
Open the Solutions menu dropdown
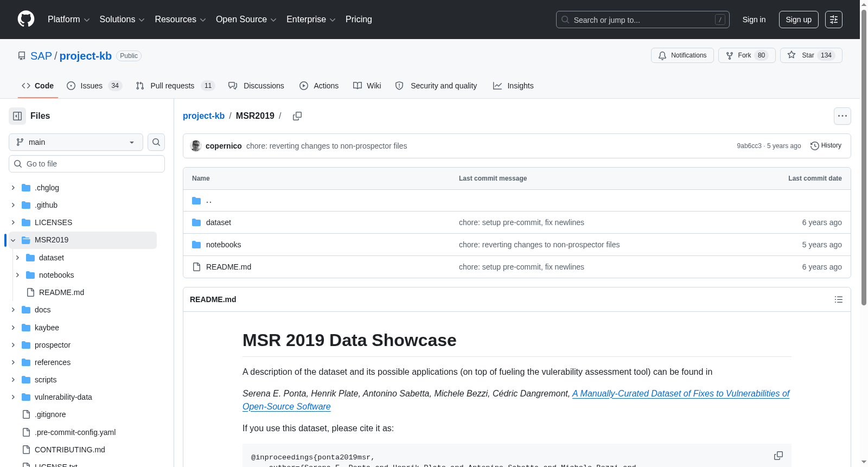click(x=122, y=20)
